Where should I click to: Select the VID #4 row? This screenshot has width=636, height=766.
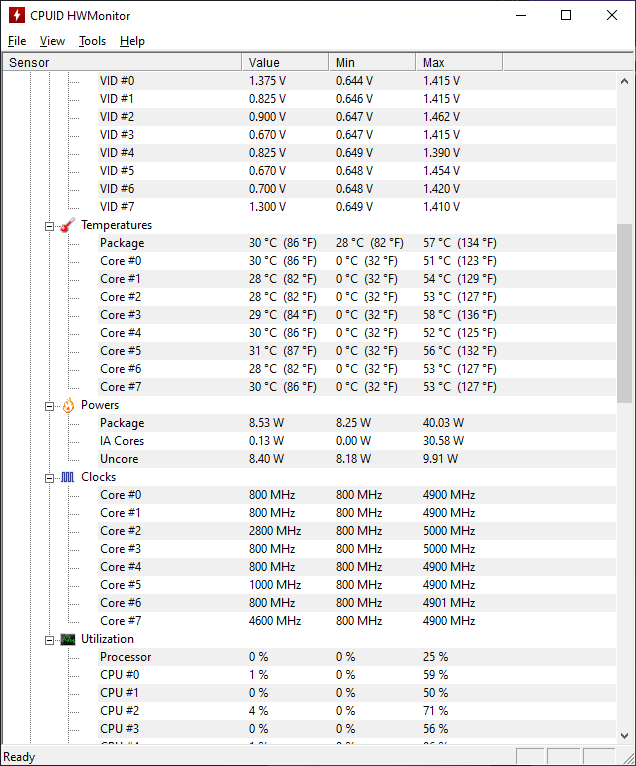tap(357, 153)
